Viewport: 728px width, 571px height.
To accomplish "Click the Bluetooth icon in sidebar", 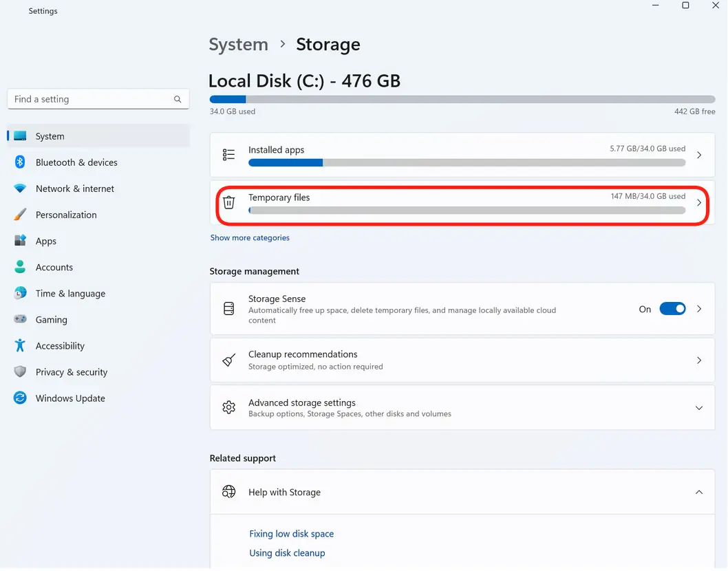I will (x=20, y=162).
